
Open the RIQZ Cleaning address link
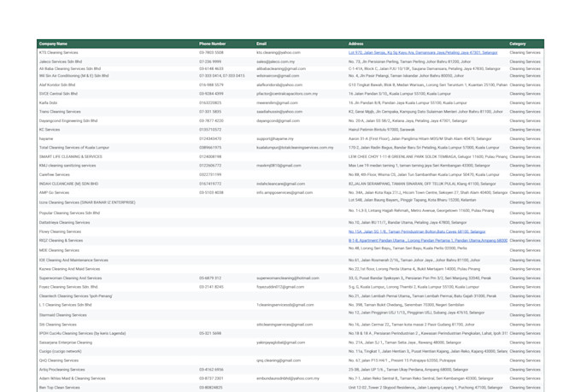tap(428, 241)
